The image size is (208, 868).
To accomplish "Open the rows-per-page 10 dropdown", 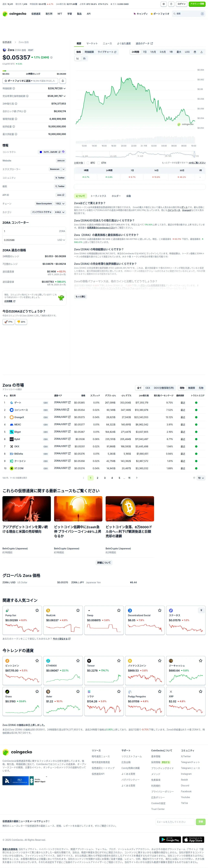I will pyautogui.click(x=201, y=478).
